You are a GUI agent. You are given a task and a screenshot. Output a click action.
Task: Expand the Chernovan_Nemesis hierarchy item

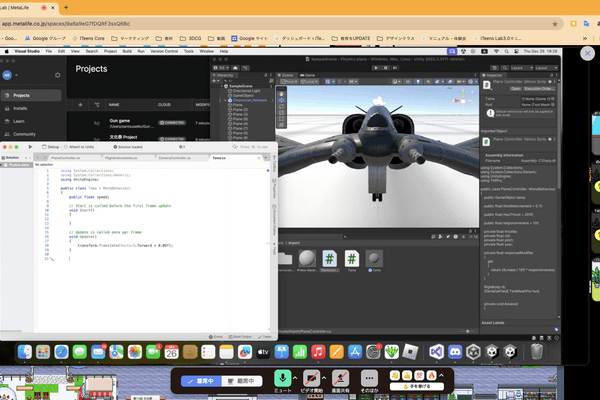point(225,100)
